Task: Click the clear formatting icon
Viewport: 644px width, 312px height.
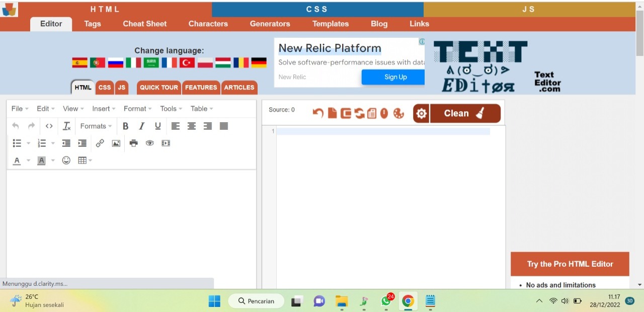Action: [x=66, y=126]
